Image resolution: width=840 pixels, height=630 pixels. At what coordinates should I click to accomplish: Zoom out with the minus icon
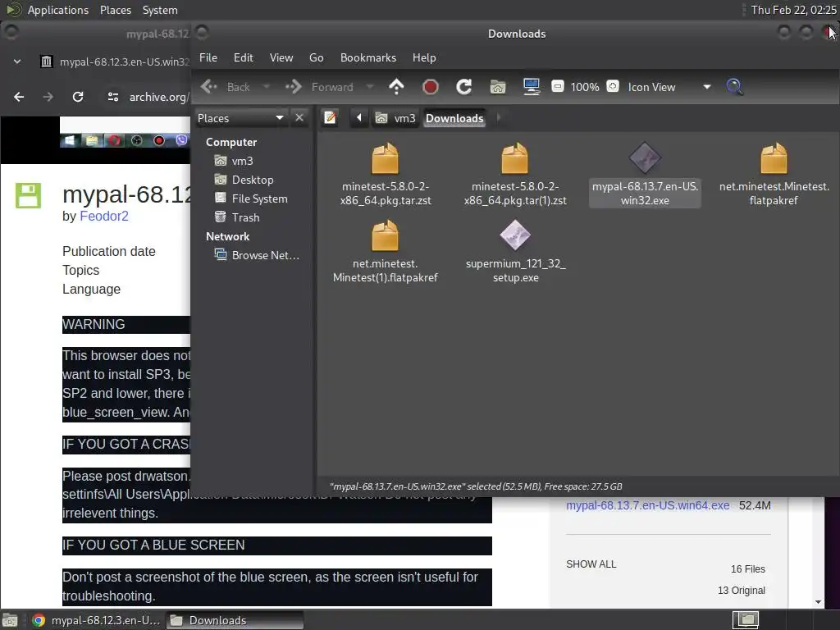click(x=558, y=86)
